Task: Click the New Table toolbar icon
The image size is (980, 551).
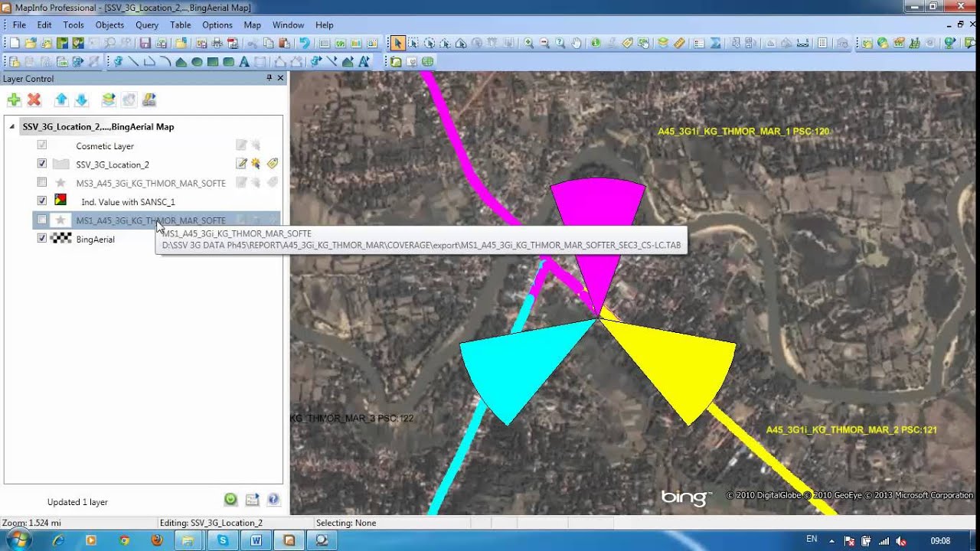Action: pyautogui.click(x=15, y=44)
